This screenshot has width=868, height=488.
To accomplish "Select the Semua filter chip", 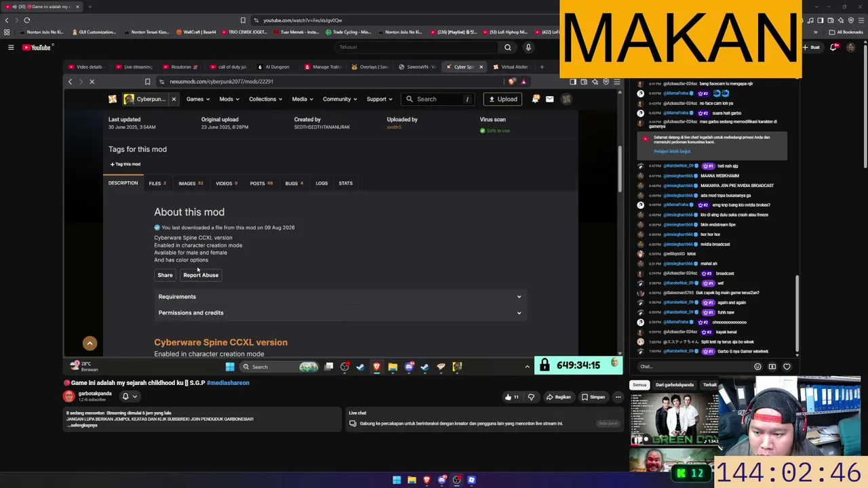I will 639,385.
